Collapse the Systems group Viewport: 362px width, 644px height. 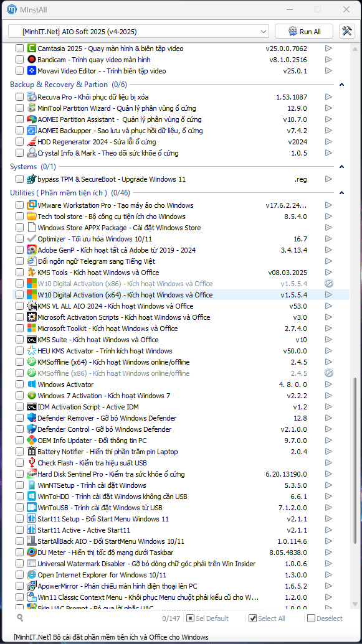click(x=341, y=167)
